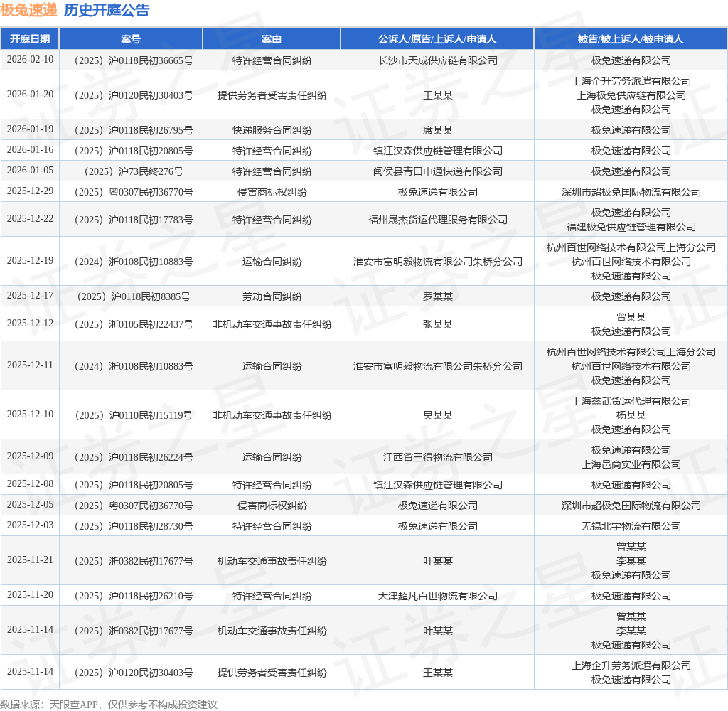Select the date cell 2026-02-10
The height and width of the screenshot is (711, 728).
(30, 60)
